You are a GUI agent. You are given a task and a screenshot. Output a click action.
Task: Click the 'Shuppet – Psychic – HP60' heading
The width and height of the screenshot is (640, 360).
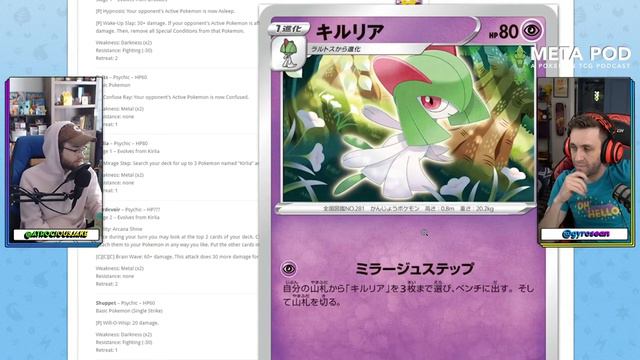(125, 303)
